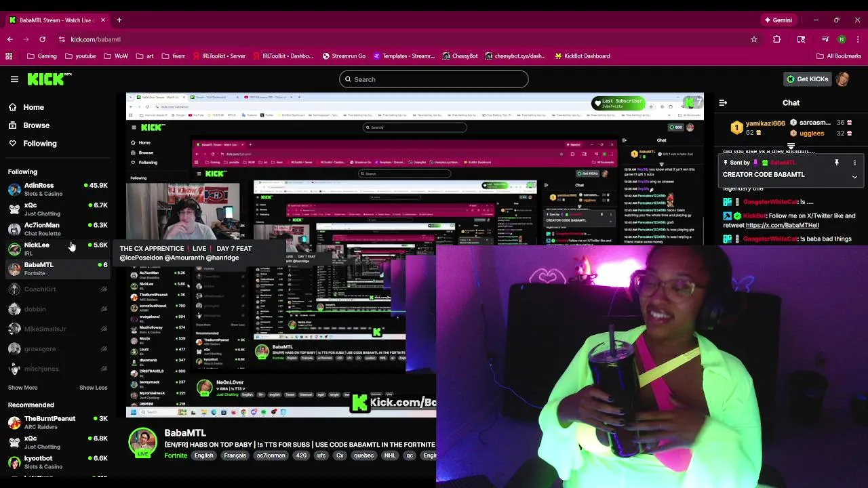The width and height of the screenshot is (868, 488).
Task: Open BabaMTL streamer avatar below the video
Action: point(142,442)
